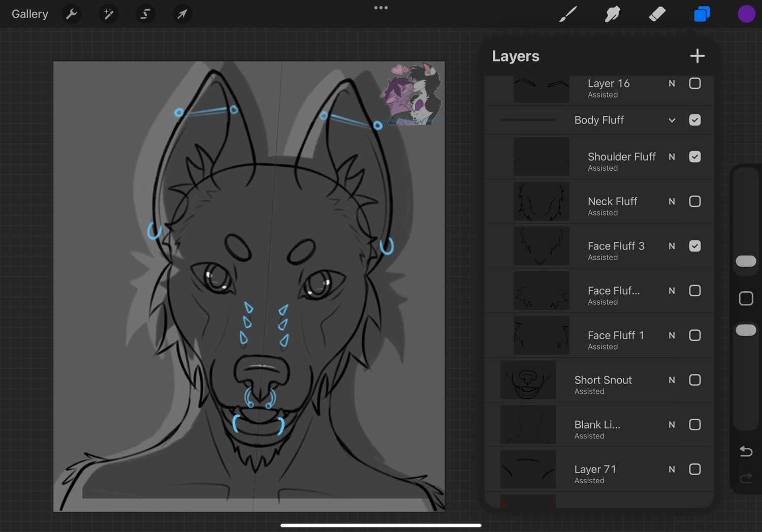Open blend mode for Blank Li... layer
Image resolution: width=762 pixels, height=532 pixels.
pyautogui.click(x=672, y=425)
